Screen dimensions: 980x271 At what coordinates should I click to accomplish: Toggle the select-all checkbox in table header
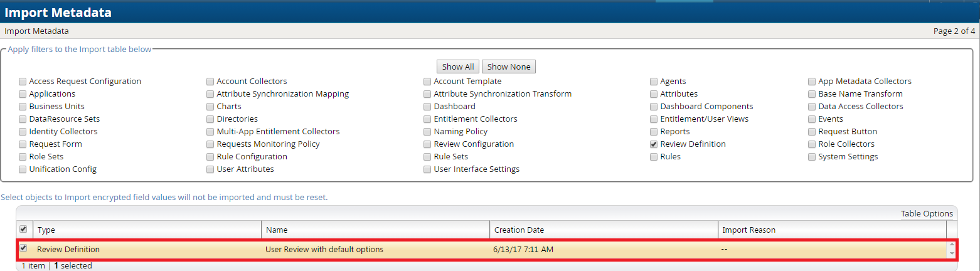pyautogui.click(x=23, y=230)
